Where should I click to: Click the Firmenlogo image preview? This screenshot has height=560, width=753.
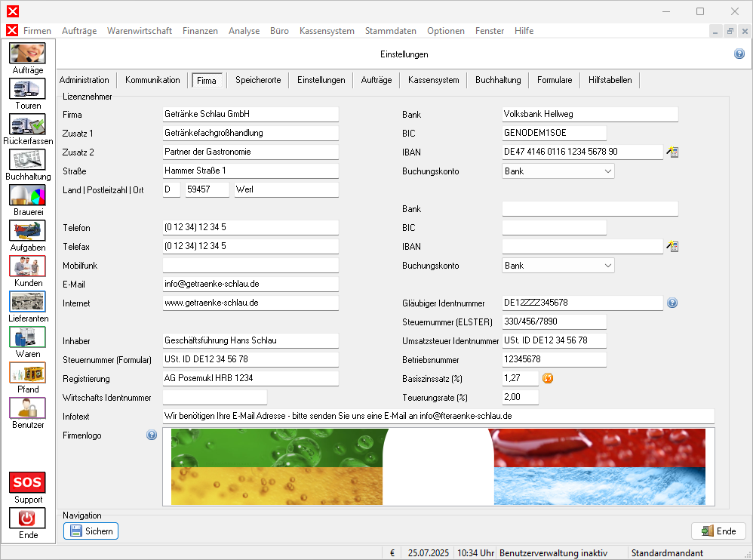coord(438,467)
